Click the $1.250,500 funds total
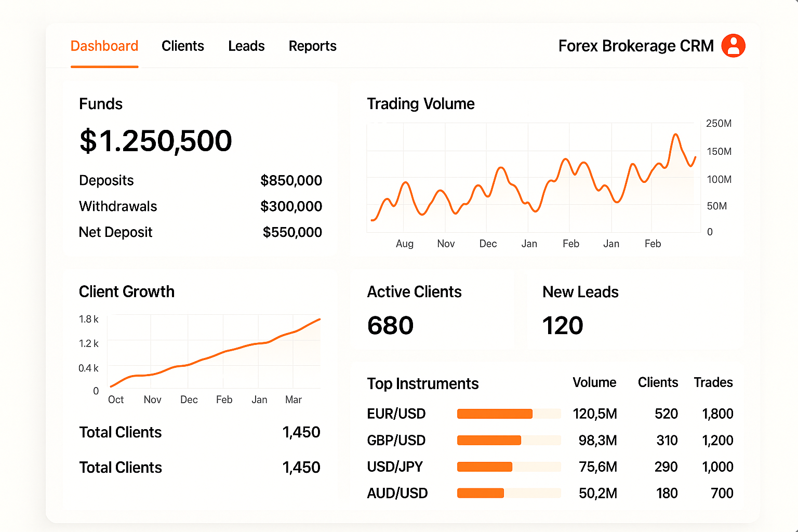Image resolution: width=798 pixels, height=532 pixels. coord(155,141)
